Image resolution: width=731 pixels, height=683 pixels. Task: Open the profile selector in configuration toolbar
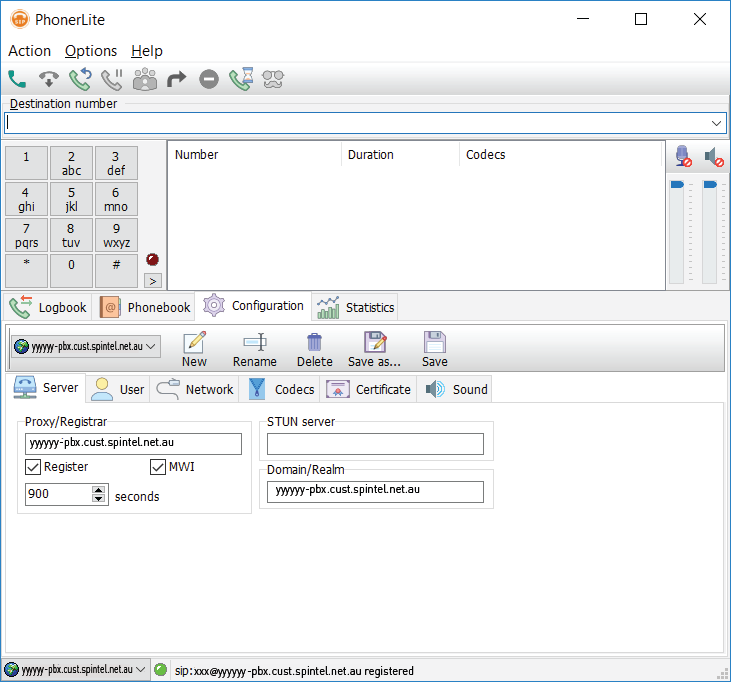(x=86, y=346)
